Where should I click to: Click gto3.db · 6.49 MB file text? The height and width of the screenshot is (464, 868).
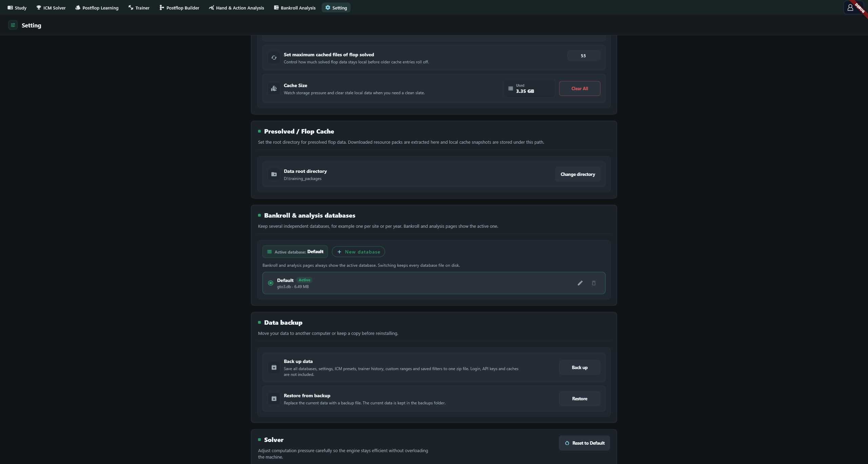(293, 287)
